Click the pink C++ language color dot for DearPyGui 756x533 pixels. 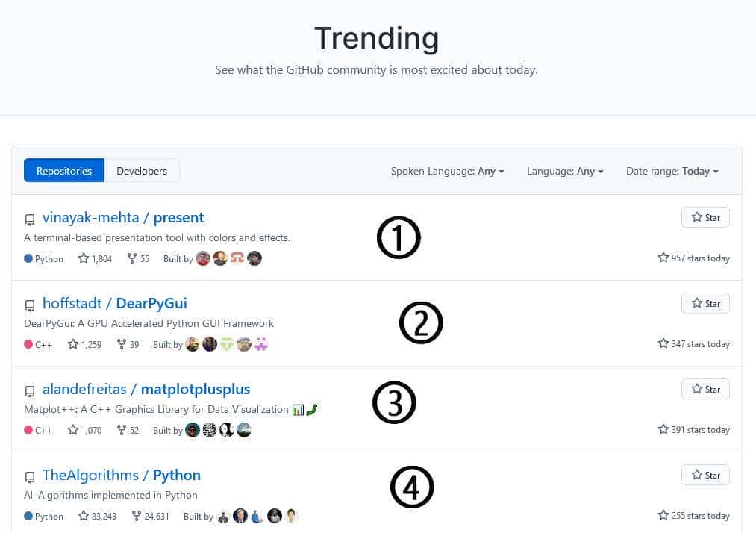click(28, 344)
